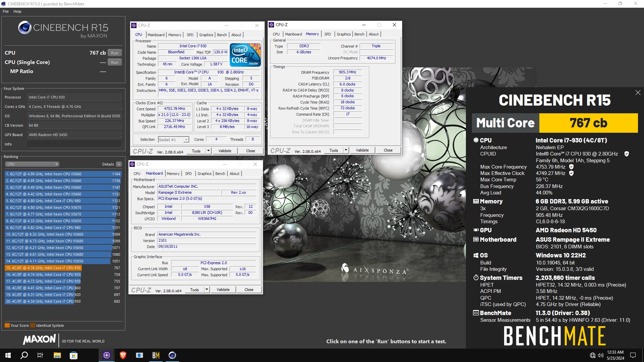
Task: Click shield icon beside Max Effective Clock
Action: [571, 173]
